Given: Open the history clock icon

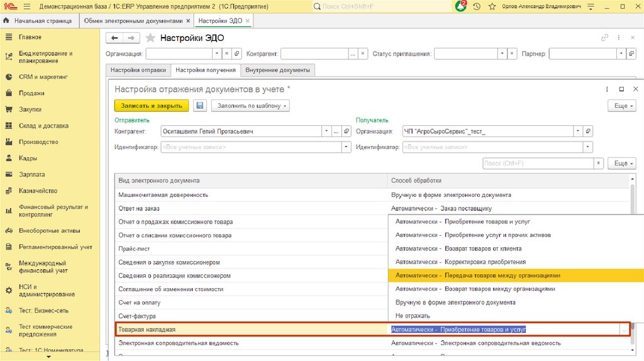Looking at the screenshot, I should 477,6.
